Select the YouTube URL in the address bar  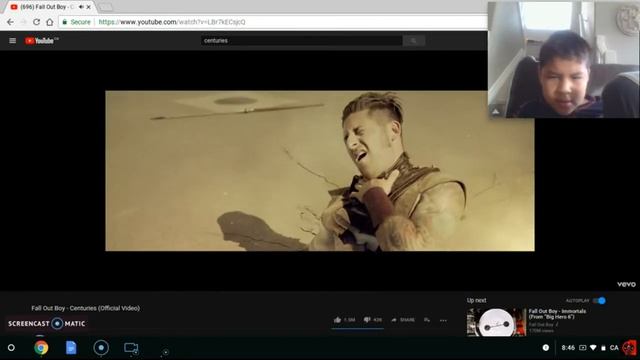click(x=172, y=22)
